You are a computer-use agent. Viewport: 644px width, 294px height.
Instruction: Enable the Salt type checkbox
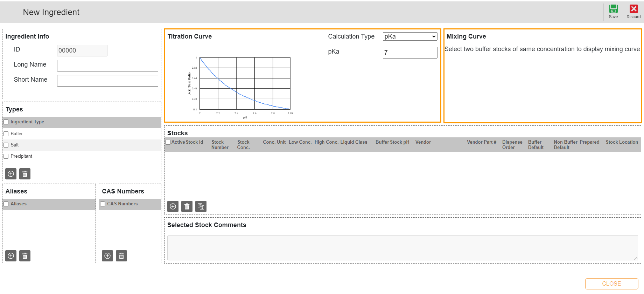pyautogui.click(x=6, y=145)
